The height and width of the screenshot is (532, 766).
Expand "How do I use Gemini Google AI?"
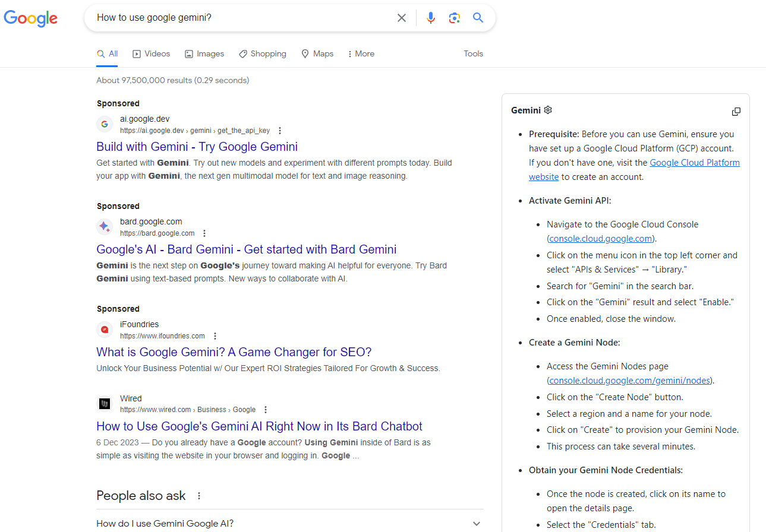290,523
